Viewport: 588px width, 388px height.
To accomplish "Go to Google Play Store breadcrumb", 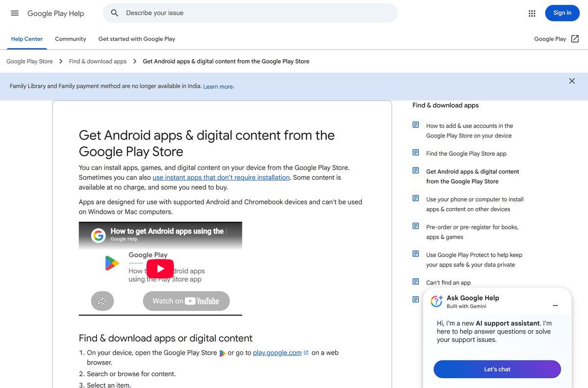I will click(29, 61).
